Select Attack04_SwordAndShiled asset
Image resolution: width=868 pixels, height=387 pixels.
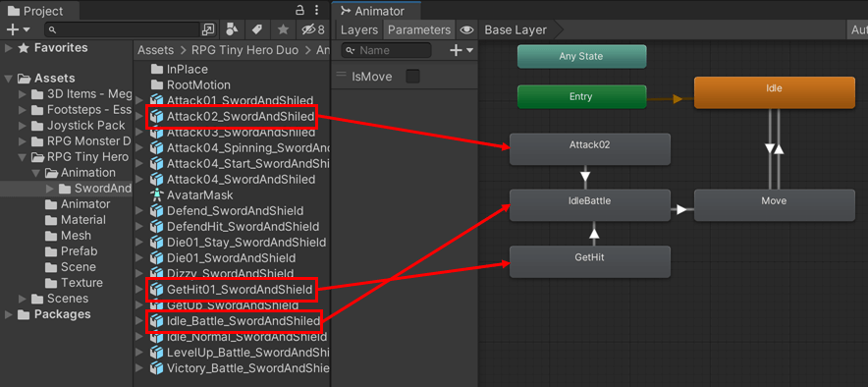click(x=233, y=180)
